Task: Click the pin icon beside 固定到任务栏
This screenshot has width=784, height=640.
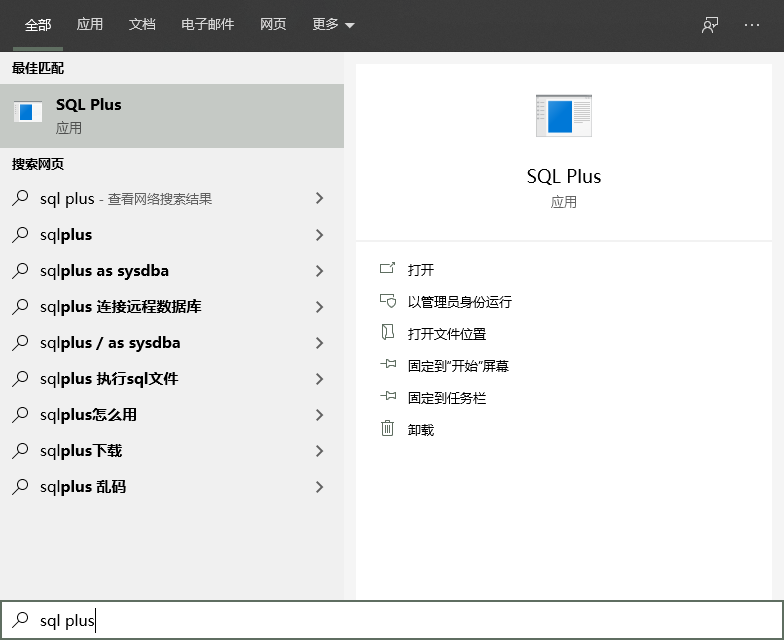Action: pyautogui.click(x=388, y=396)
